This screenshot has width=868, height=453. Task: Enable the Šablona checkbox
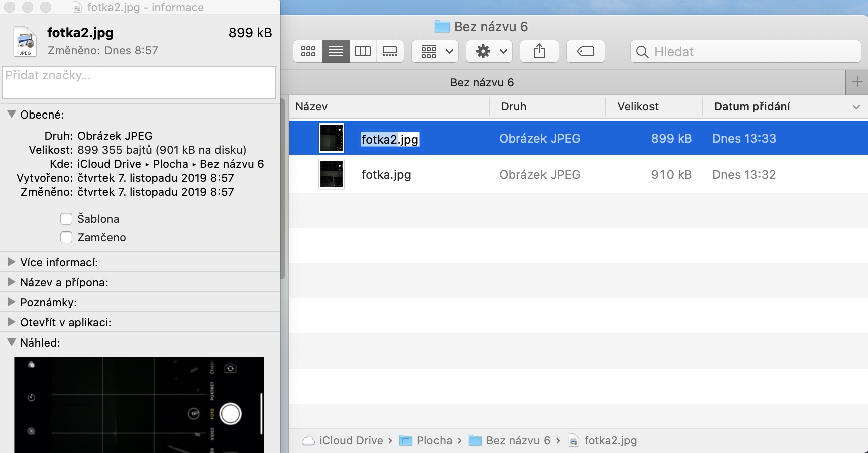tap(66, 219)
